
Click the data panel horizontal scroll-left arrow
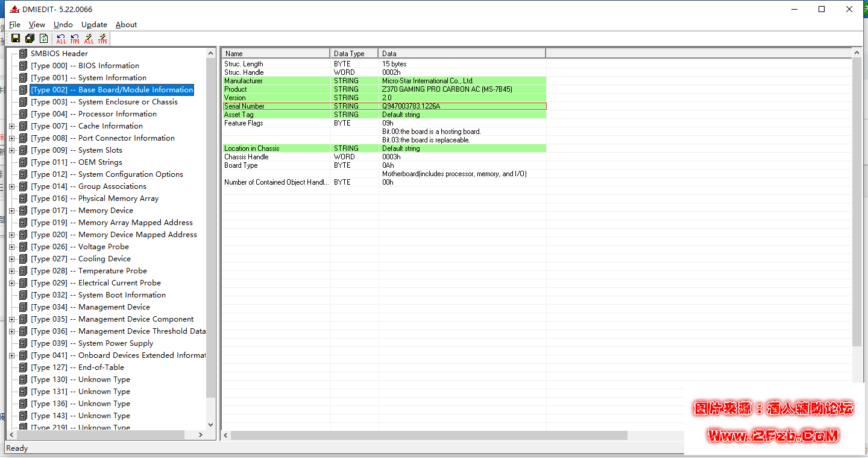point(226,435)
